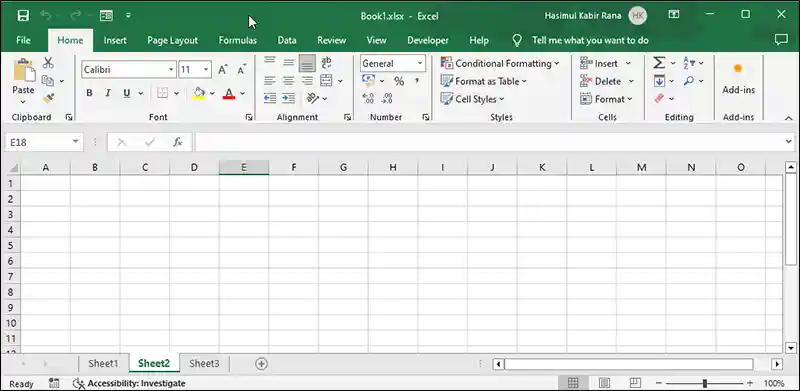Screen dimensions: 800x391
Task: Switch to the Data tab
Action: [x=287, y=40]
